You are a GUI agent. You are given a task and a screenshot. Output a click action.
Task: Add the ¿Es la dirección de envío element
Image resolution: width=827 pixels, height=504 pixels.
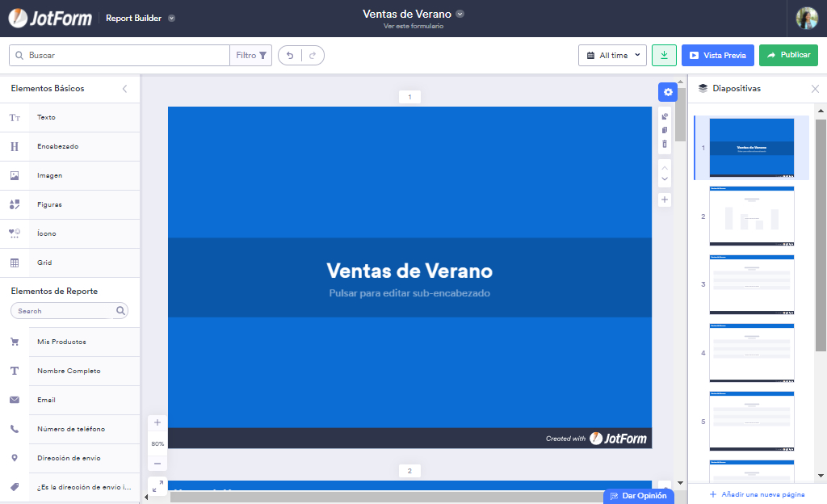(70, 487)
